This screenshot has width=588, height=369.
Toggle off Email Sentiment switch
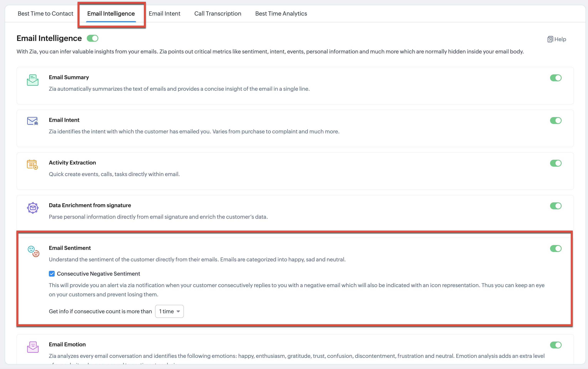coord(555,248)
